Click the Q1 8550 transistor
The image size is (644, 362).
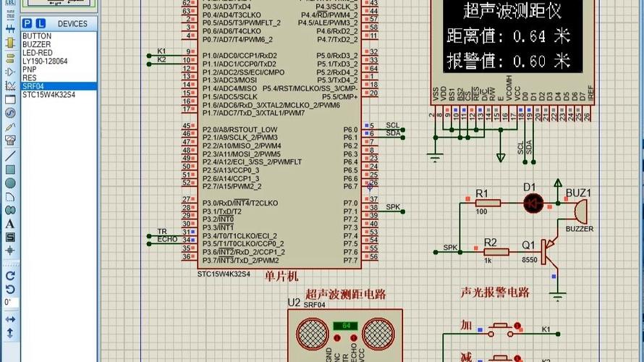(x=548, y=251)
